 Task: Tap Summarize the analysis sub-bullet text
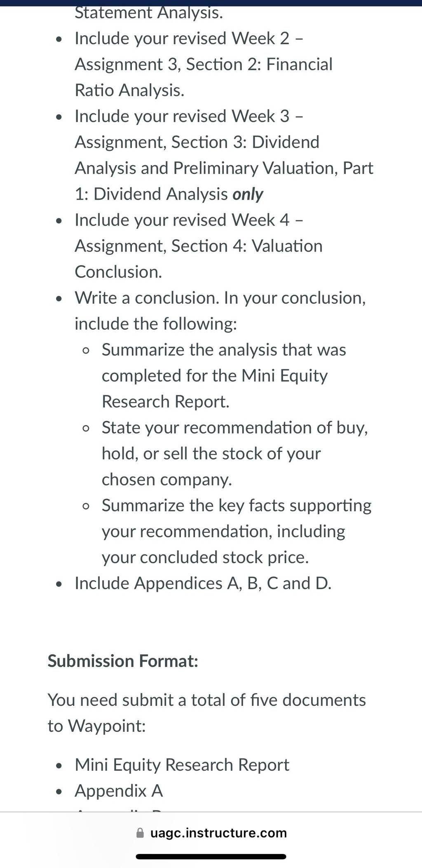[224, 376]
